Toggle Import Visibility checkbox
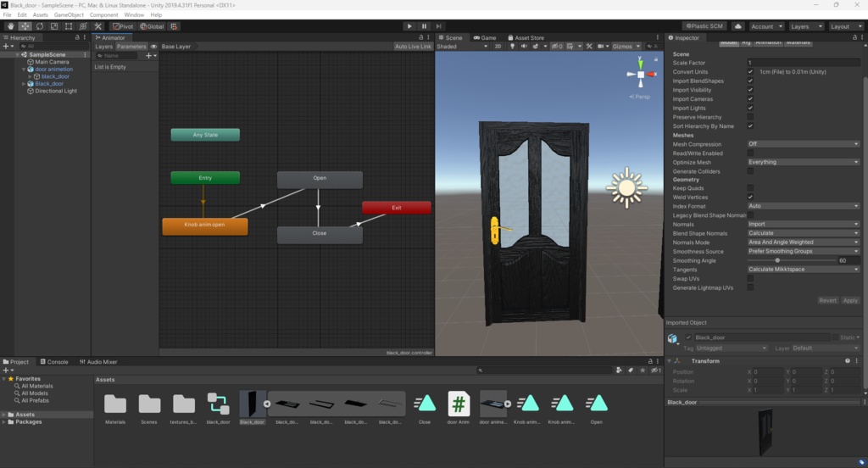 tap(750, 90)
